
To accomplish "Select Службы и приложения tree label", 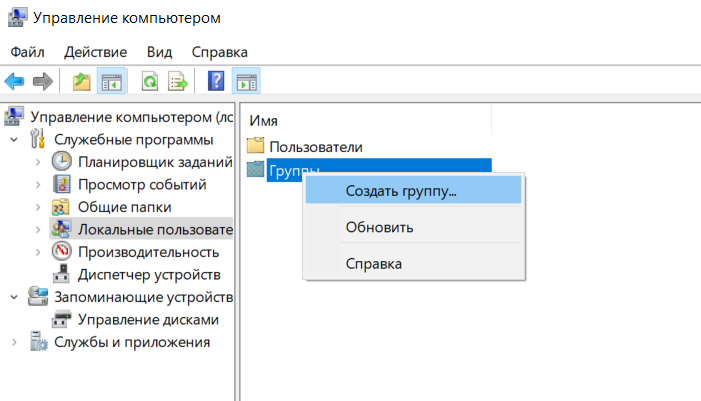I will pos(132,342).
